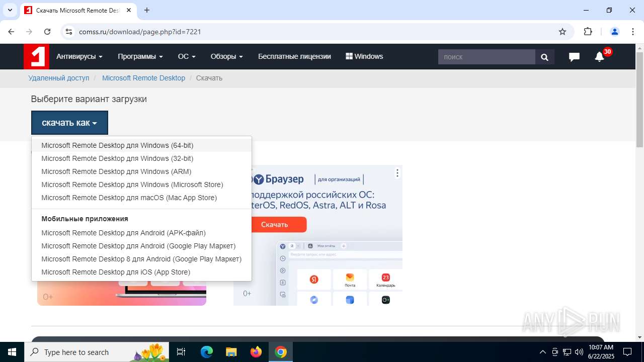Show hidden tray icons chevron
The image size is (644, 362).
(542, 352)
